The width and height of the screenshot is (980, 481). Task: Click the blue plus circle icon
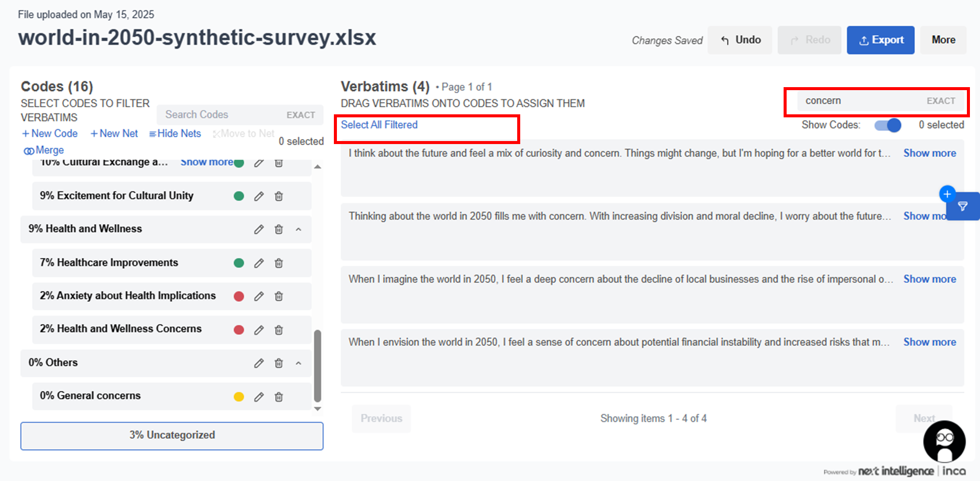click(x=947, y=194)
